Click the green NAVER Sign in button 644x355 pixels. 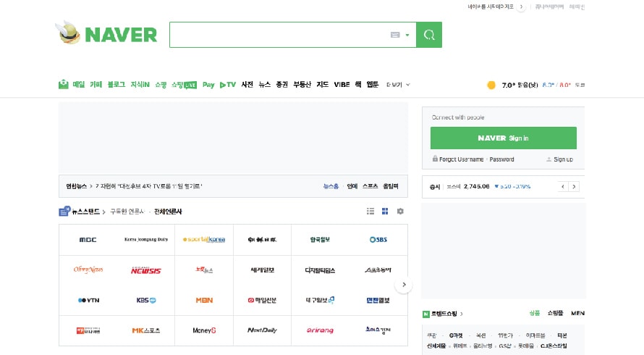[x=504, y=138]
